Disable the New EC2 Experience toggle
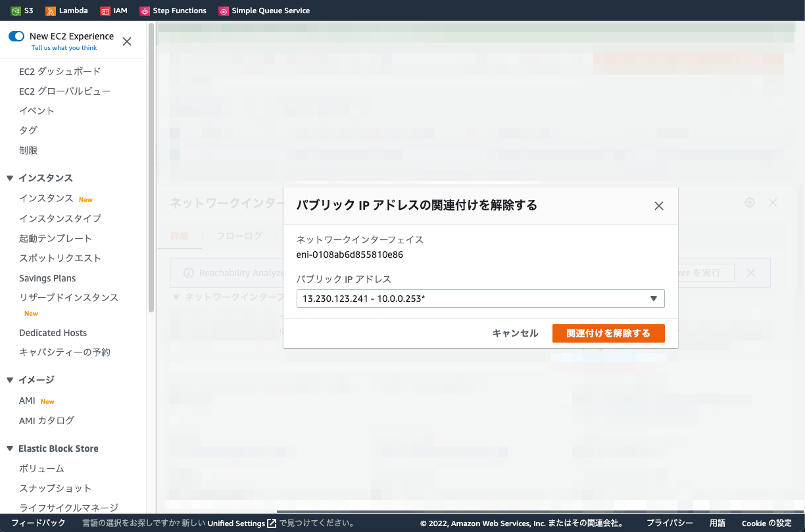 16,37
